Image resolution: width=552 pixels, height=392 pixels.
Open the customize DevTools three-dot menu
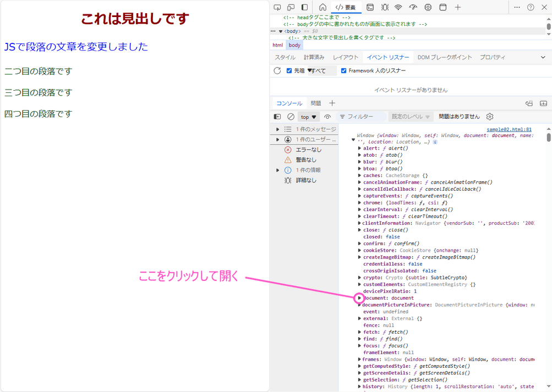click(x=517, y=7)
